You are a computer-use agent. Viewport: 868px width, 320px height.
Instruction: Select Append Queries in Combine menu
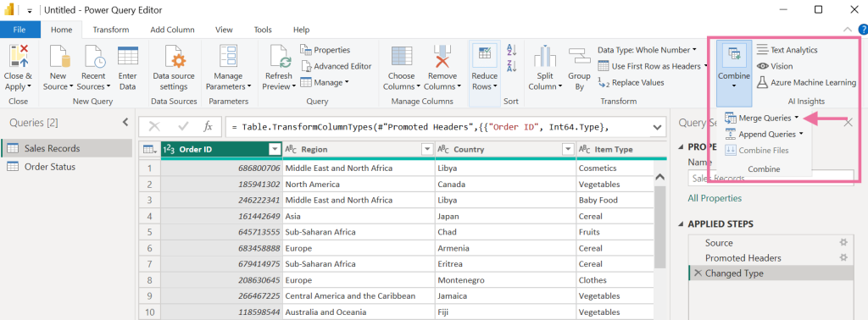click(764, 134)
